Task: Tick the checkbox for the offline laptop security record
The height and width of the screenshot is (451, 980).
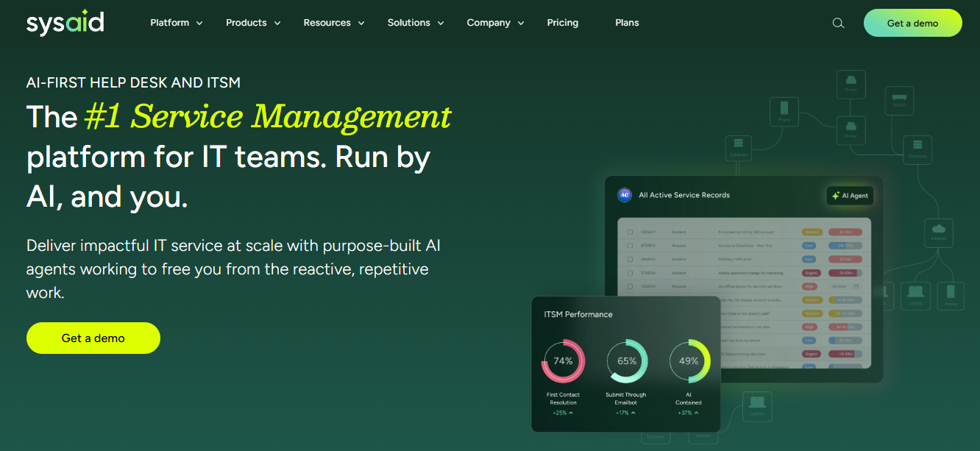Action: pyautogui.click(x=630, y=286)
